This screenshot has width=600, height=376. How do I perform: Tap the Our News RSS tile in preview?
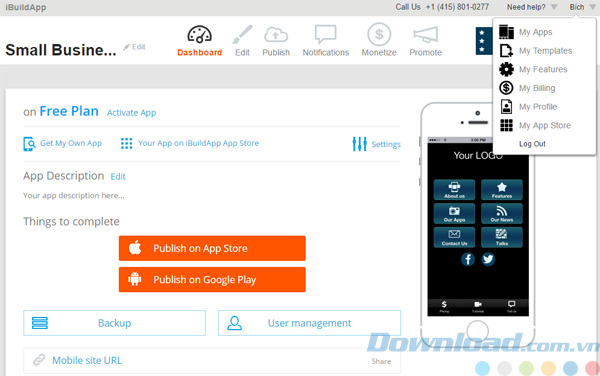coord(502,213)
